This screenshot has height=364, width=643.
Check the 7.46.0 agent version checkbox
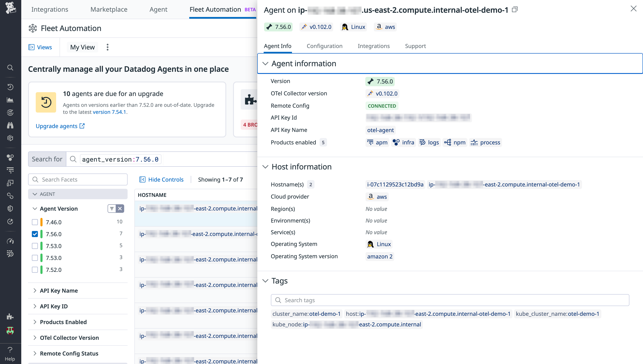(x=35, y=222)
